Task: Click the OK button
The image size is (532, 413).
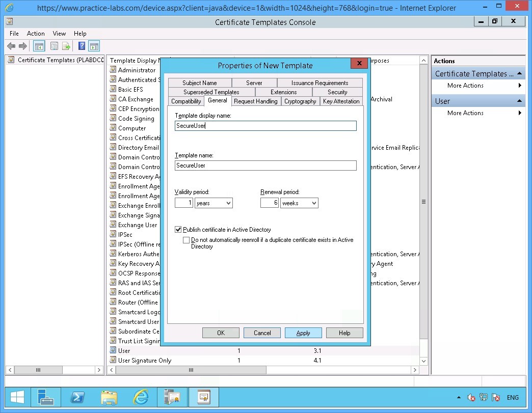Action: tap(221, 333)
